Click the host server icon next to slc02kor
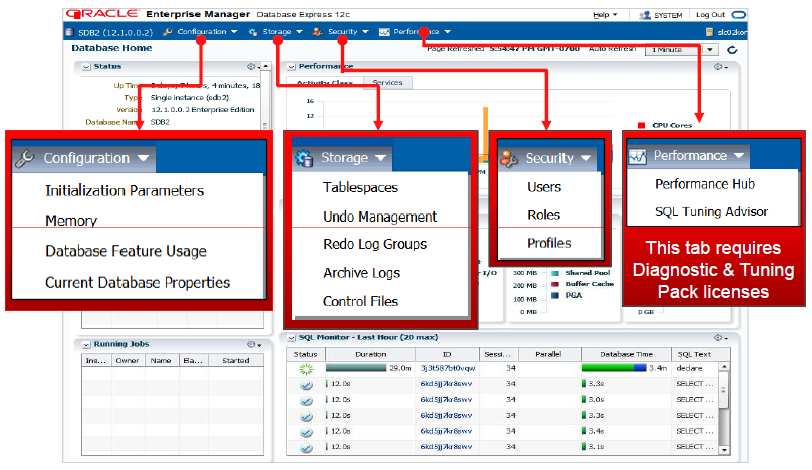 coord(709,32)
